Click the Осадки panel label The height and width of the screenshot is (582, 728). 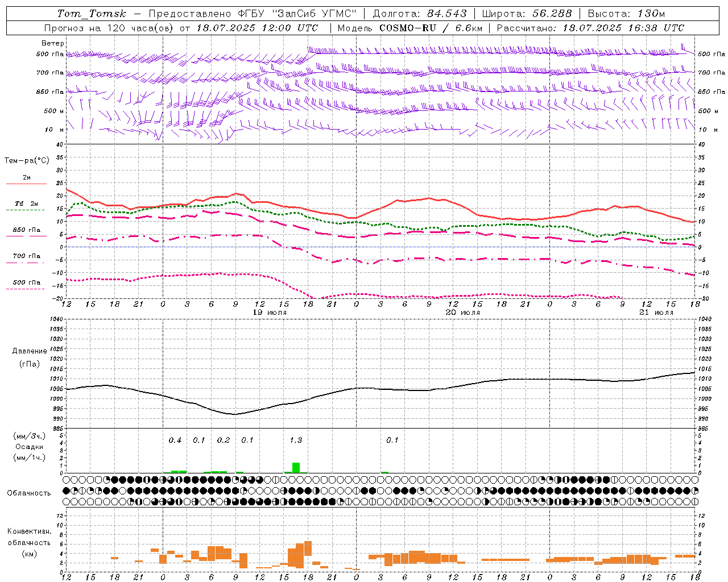(29, 447)
